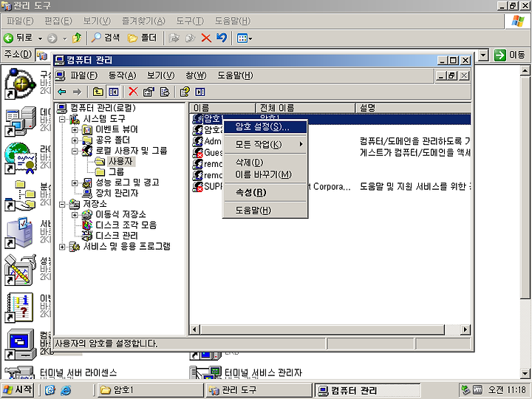Select the SUPPORT user icon in list

[197, 187]
